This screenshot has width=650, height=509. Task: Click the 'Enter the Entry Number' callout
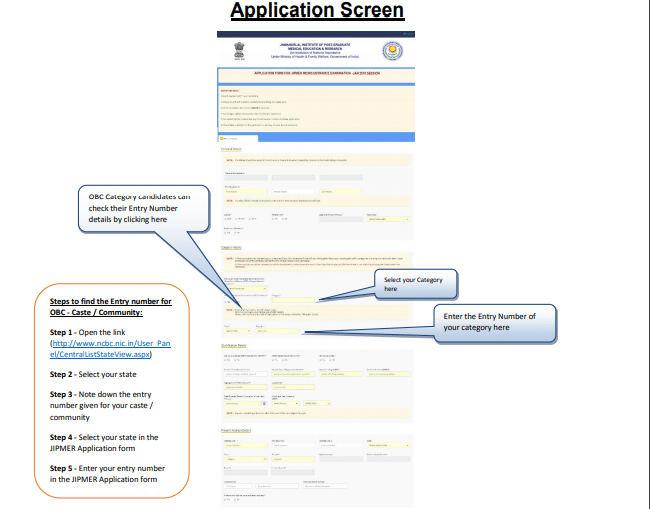[x=489, y=322]
